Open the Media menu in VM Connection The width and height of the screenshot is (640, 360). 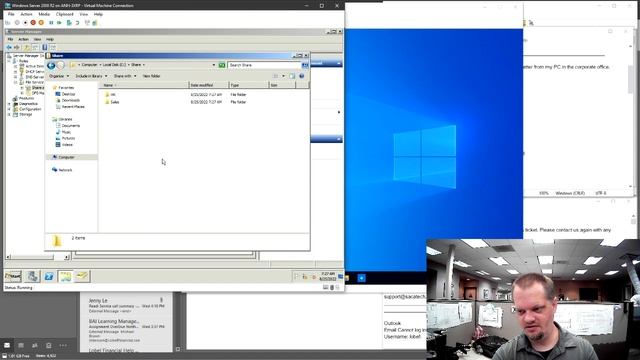[44, 14]
